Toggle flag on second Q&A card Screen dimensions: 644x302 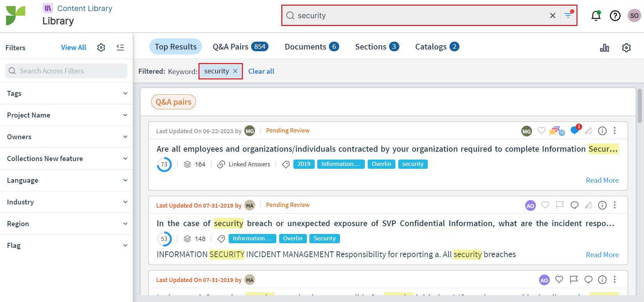point(560,205)
